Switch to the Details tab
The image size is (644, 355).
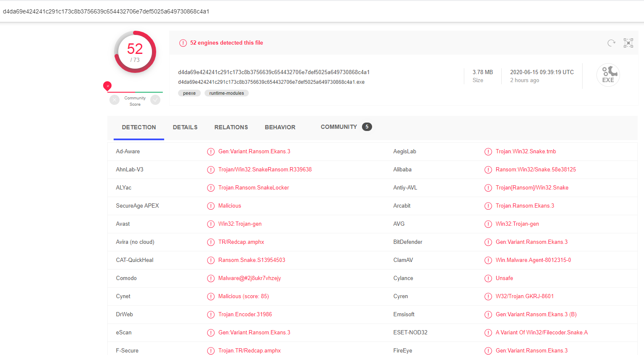pos(185,127)
